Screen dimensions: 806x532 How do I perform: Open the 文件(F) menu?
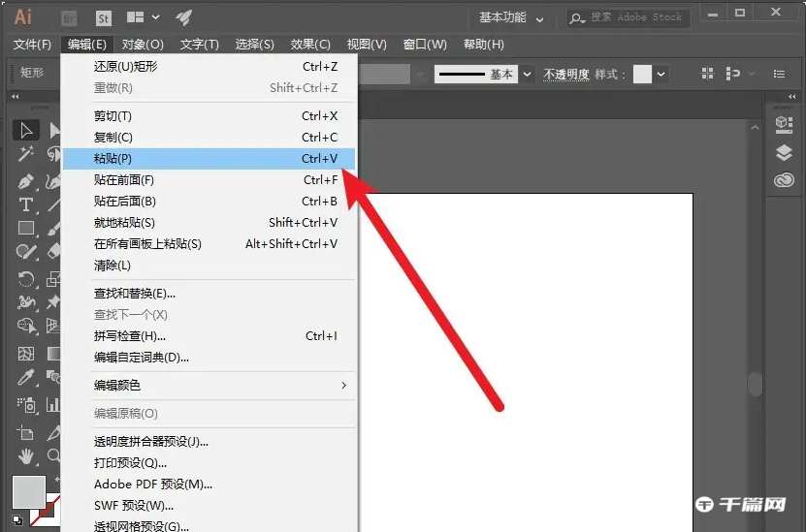32,45
